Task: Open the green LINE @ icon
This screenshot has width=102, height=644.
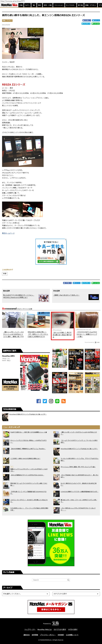Action: click(57, 401)
